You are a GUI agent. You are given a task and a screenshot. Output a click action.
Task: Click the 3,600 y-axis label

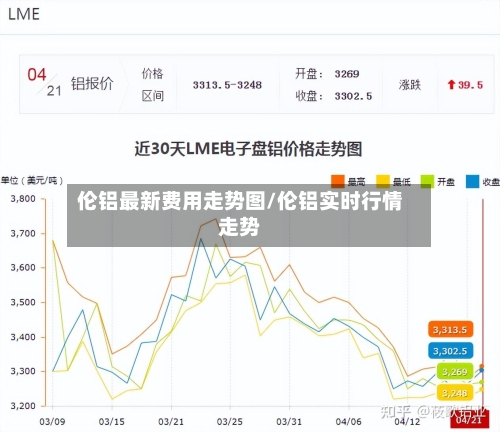23,268
